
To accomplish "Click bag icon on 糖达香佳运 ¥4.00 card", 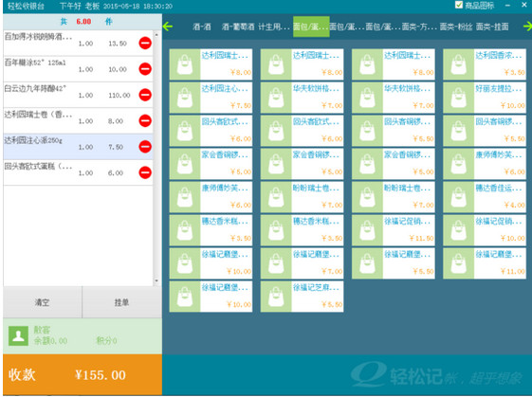I will click(x=458, y=197).
